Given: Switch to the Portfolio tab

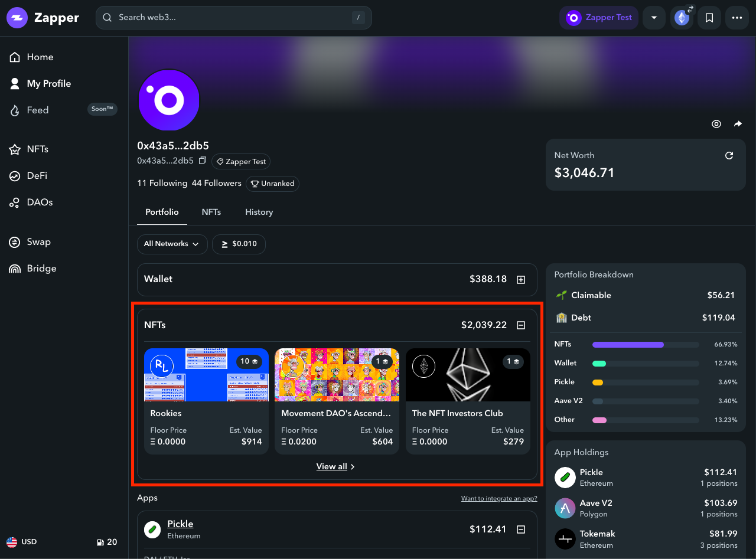Looking at the screenshot, I should point(162,212).
